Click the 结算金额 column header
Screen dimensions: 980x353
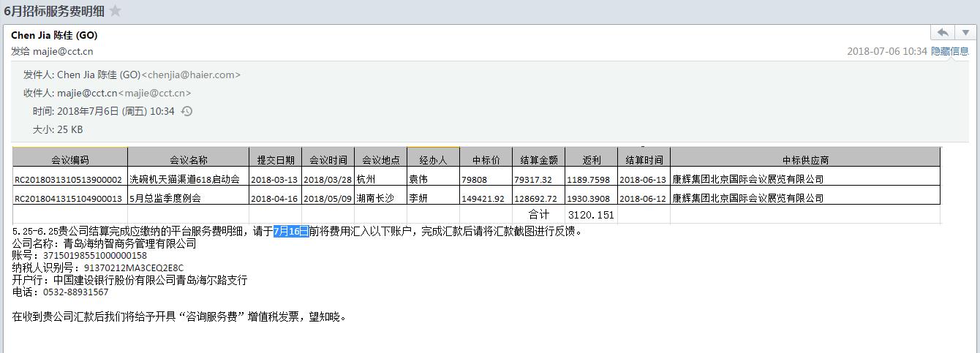pos(538,160)
